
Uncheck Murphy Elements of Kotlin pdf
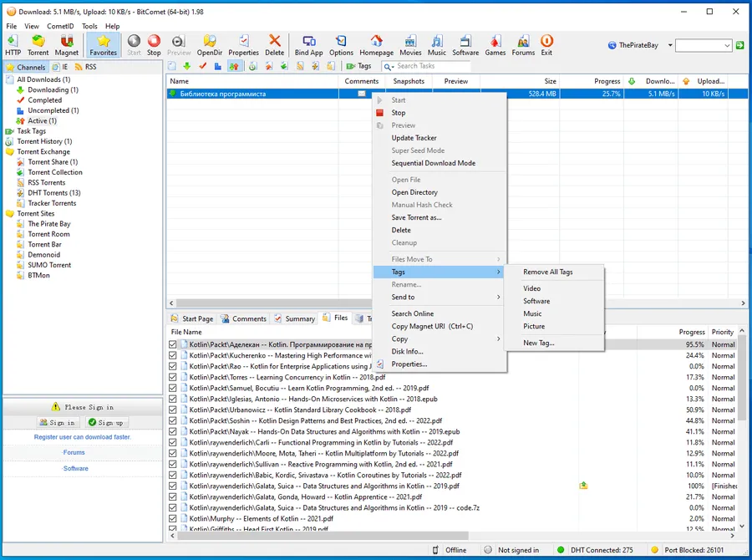point(173,519)
